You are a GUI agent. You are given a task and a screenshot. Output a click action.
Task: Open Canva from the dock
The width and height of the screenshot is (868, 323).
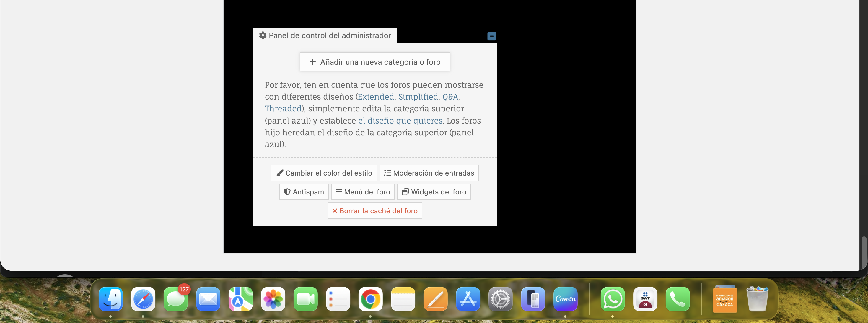tap(565, 299)
